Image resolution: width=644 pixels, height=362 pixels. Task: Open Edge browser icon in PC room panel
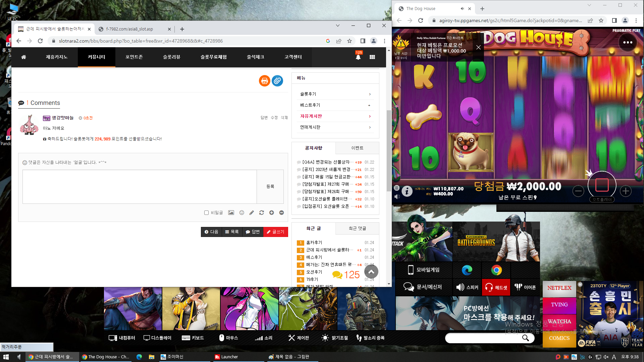[467, 270]
